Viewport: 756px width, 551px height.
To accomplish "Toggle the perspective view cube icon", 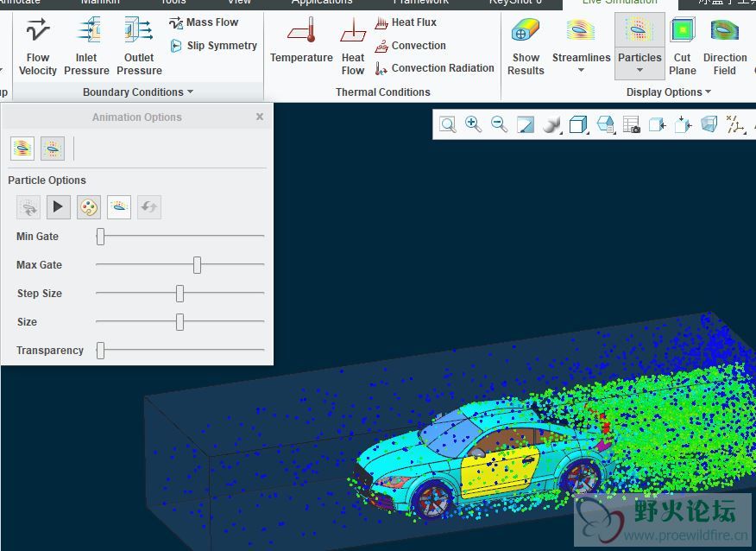I will coord(709,124).
